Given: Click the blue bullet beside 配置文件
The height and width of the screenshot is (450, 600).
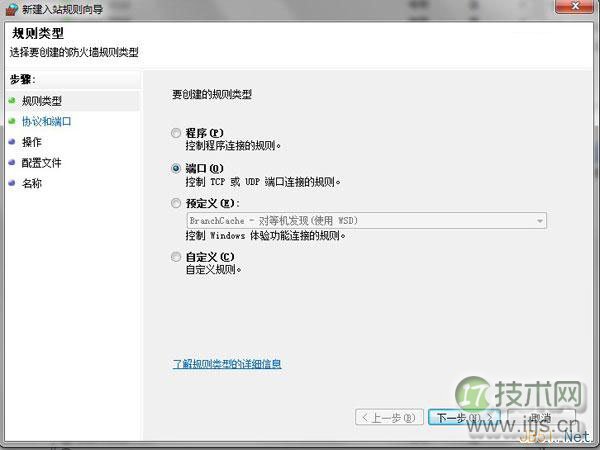Looking at the screenshot, I should tap(11, 163).
